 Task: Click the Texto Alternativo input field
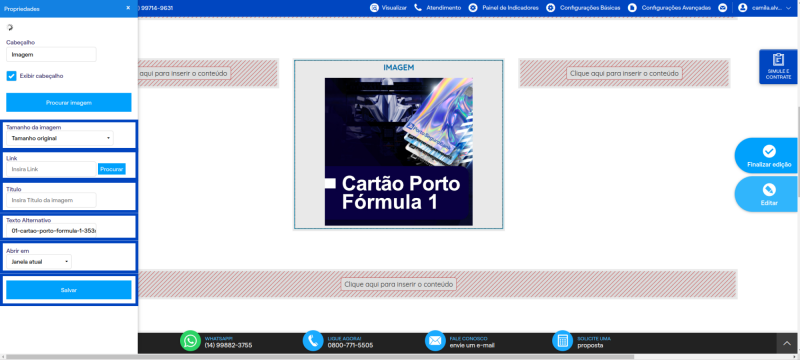point(51,230)
